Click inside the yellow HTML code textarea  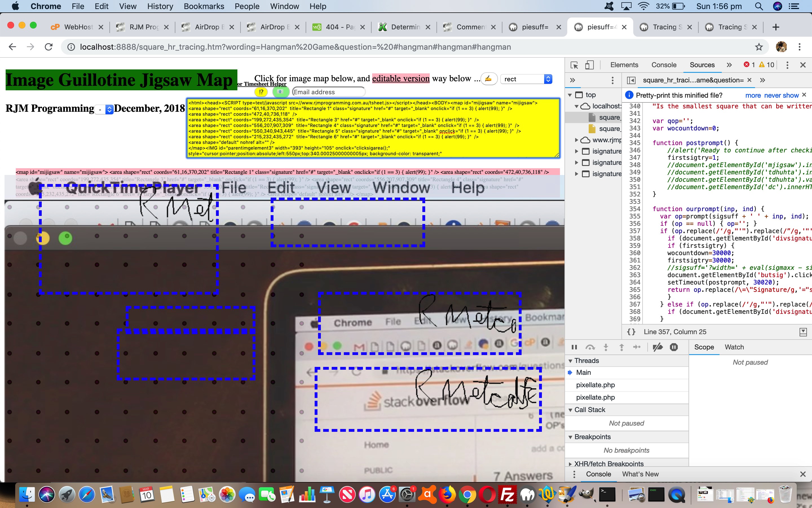[x=373, y=128]
